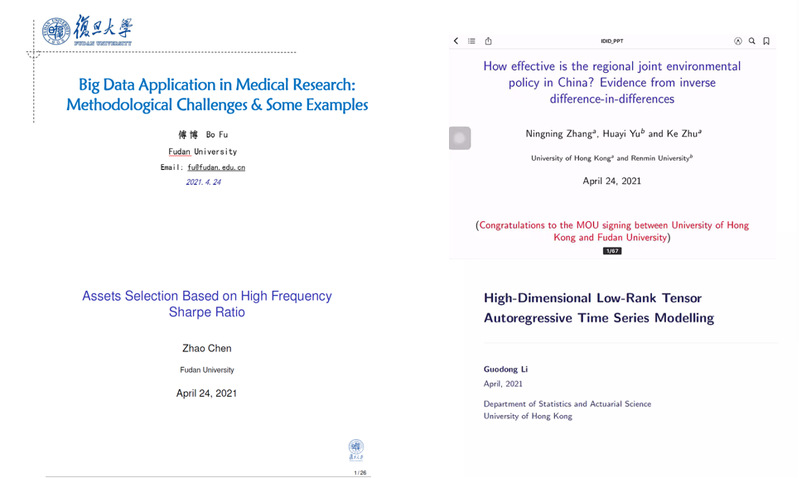Click the 1/87 page indicator

pyautogui.click(x=612, y=251)
